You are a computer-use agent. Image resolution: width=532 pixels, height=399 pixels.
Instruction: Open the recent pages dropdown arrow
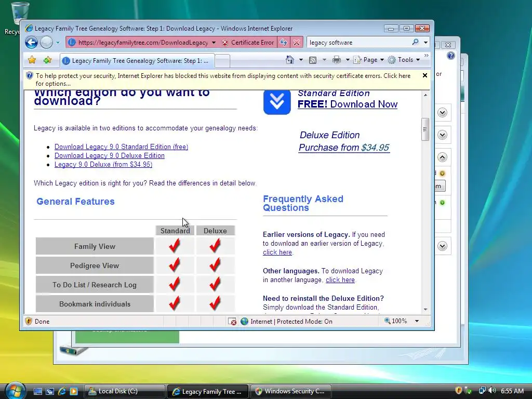(58, 43)
